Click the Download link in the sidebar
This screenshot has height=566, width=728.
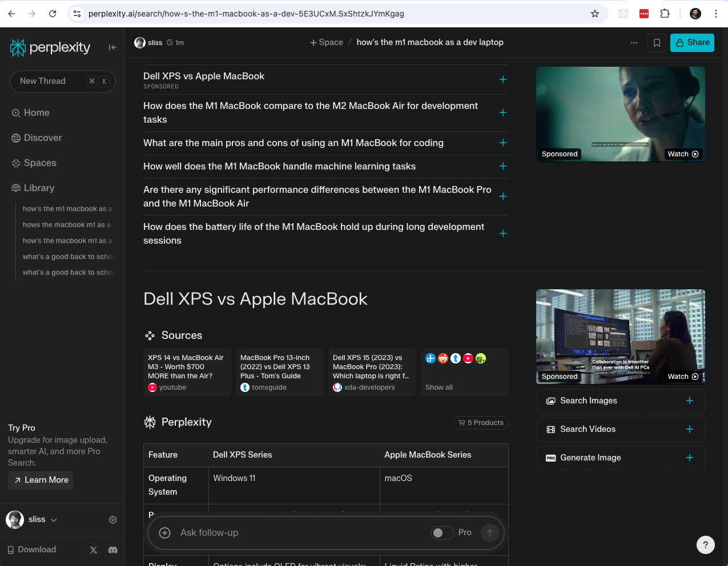(x=31, y=550)
